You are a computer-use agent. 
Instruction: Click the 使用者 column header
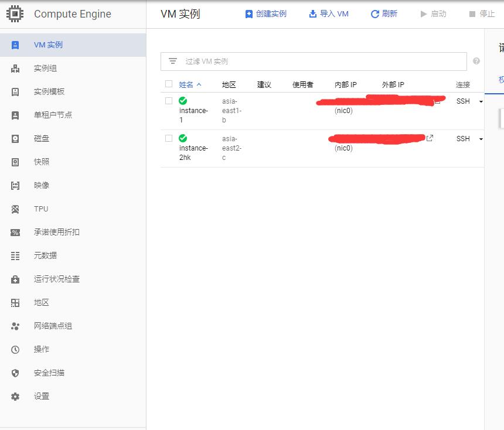[303, 84]
